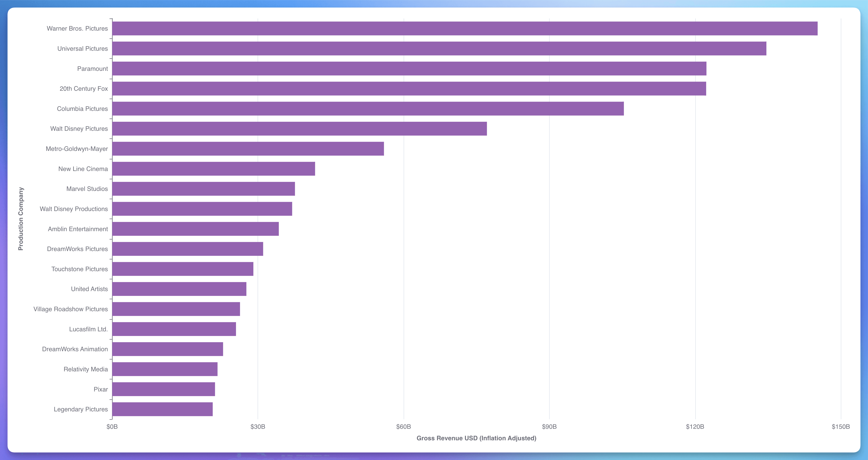
Task: Select the Relativity Media bar
Action: (x=165, y=369)
